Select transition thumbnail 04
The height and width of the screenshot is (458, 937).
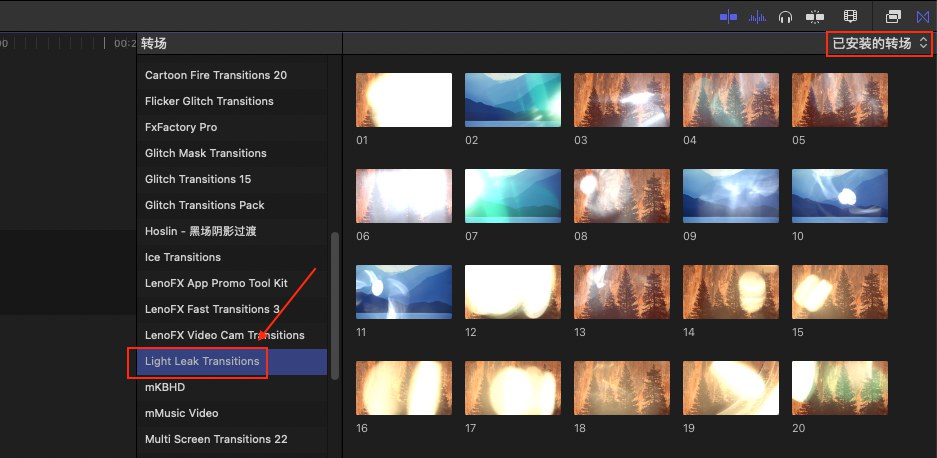click(731, 100)
